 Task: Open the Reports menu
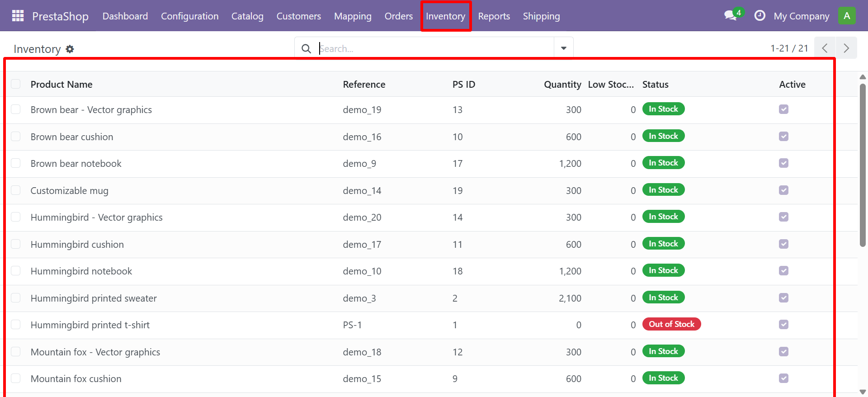[494, 16]
